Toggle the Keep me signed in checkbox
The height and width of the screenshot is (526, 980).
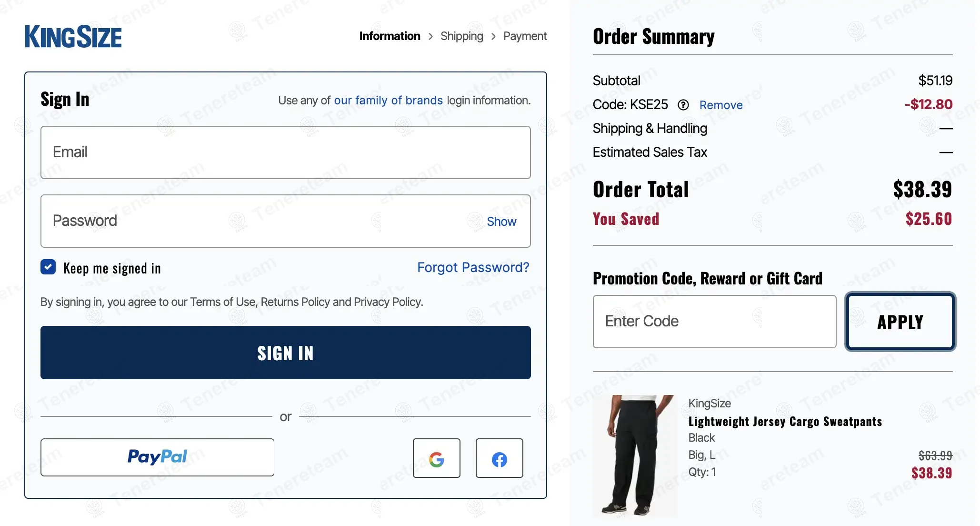(48, 267)
